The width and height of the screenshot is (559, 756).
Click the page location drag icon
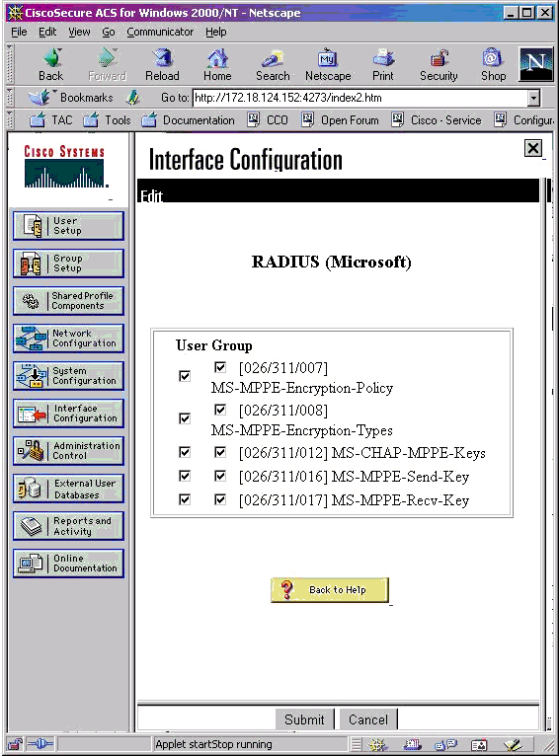132,98
